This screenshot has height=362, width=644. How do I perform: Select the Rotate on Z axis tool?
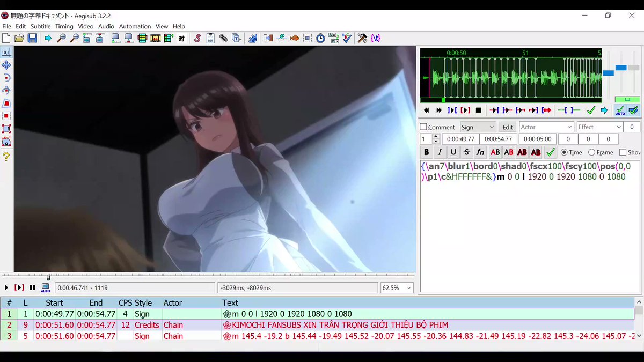[x=6, y=78]
